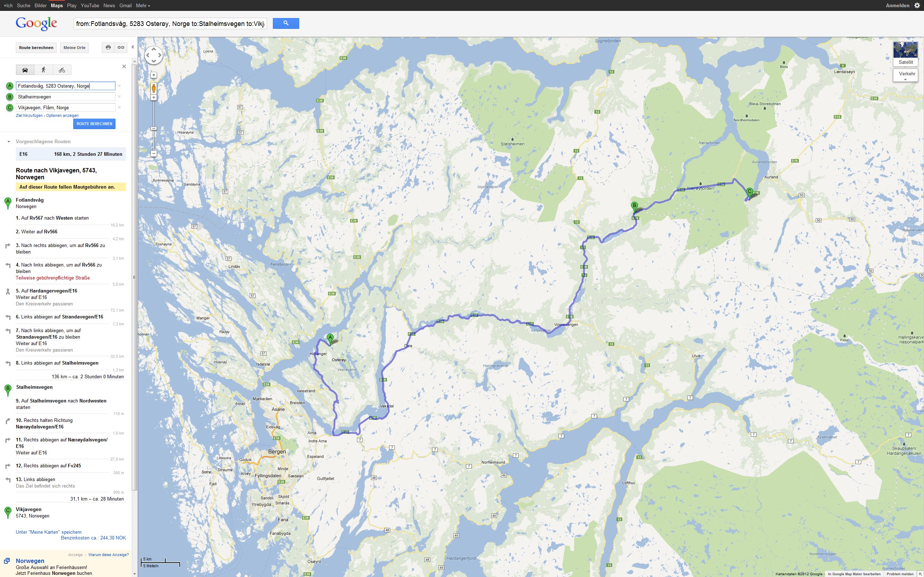Click the zoom in plus button

click(153, 97)
